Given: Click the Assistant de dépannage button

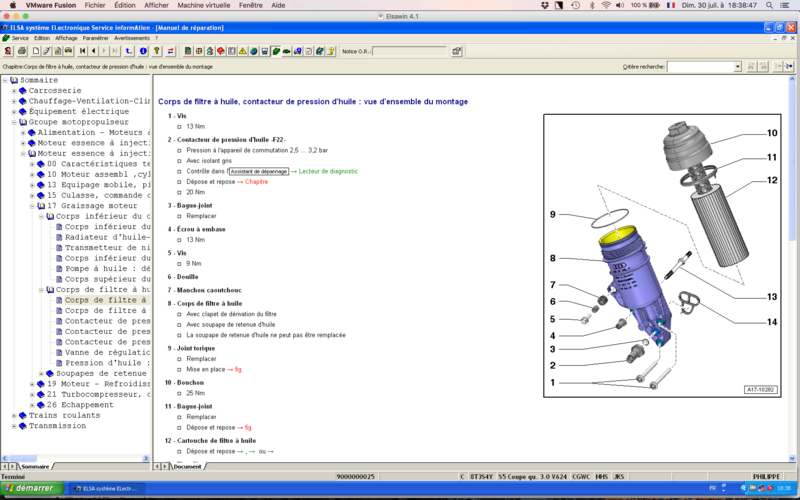Looking at the screenshot, I should (x=259, y=171).
